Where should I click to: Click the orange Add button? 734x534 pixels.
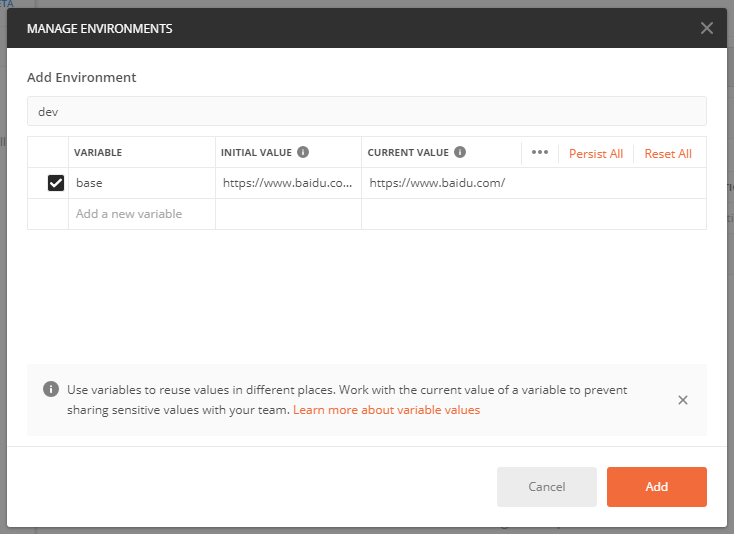coord(656,487)
